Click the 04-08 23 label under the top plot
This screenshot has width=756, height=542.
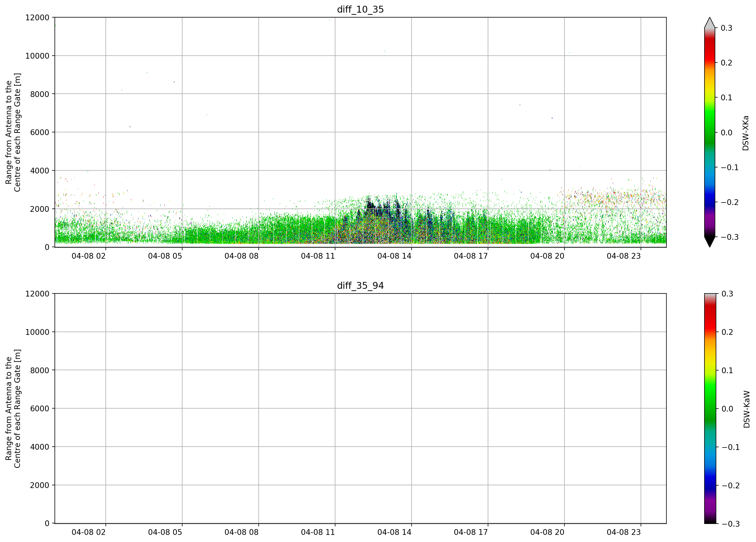coord(624,256)
